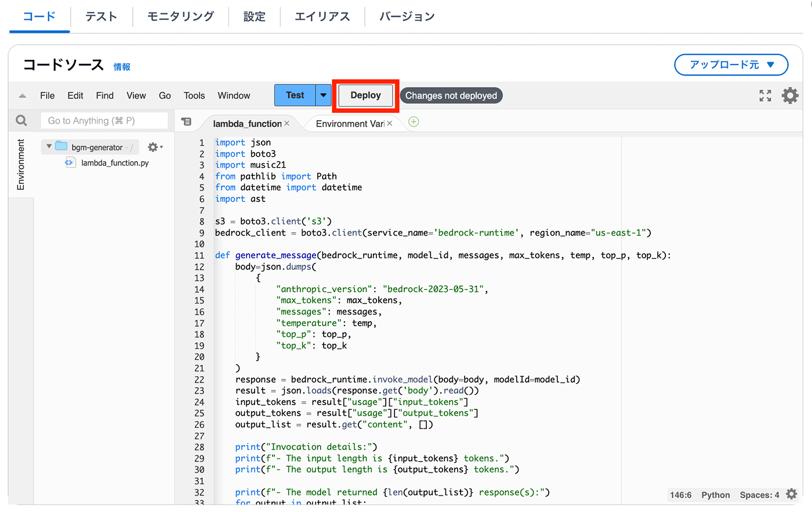Click "anthropic_version" key on line 14
The height and width of the screenshot is (512, 812).
[324, 289]
